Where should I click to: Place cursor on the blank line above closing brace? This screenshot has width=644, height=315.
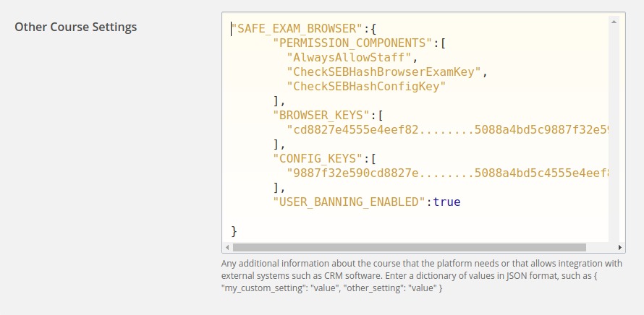click(419, 217)
